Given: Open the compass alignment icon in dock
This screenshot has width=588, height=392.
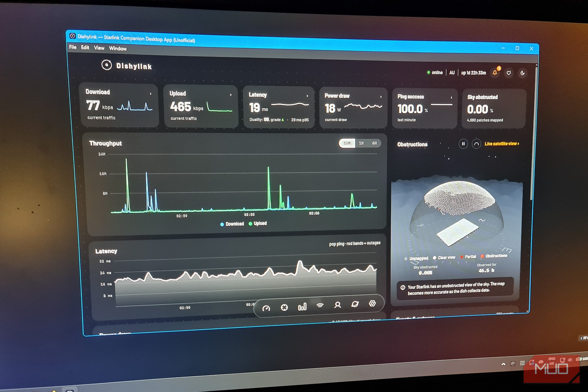Looking at the screenshot, I should (x=284, y=307).
